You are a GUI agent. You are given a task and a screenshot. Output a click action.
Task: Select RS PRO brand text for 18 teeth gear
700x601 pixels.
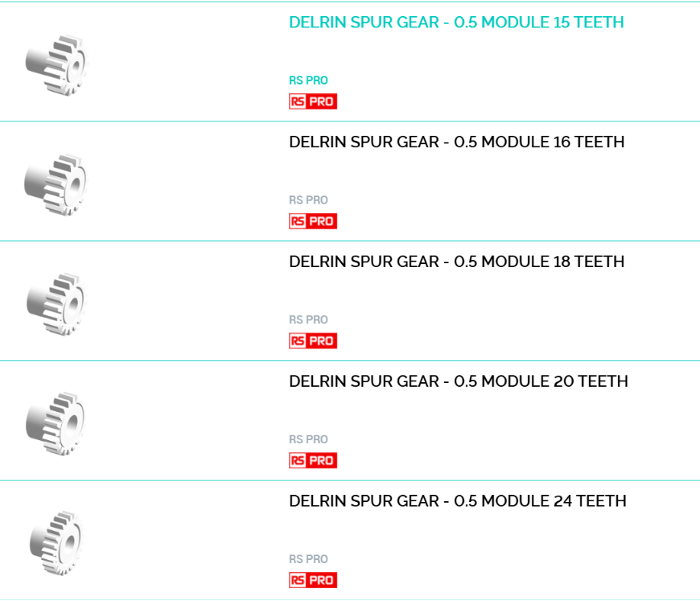[308, 319]
